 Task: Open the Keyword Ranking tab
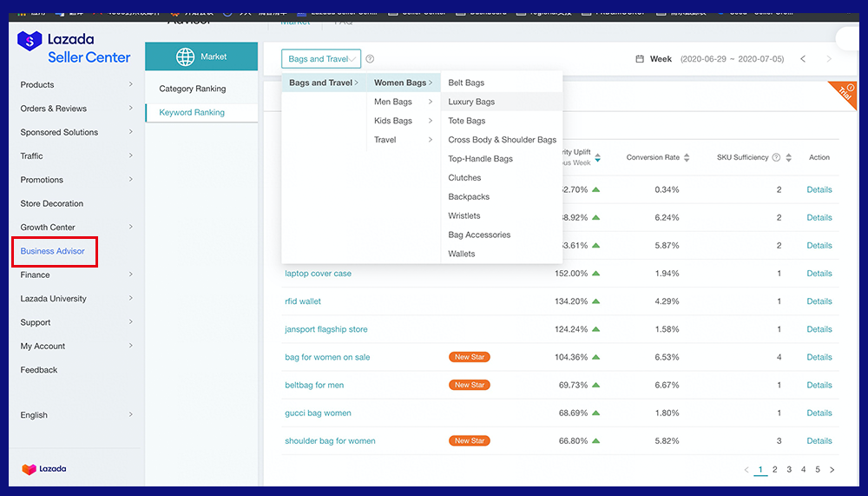point(192,113)
